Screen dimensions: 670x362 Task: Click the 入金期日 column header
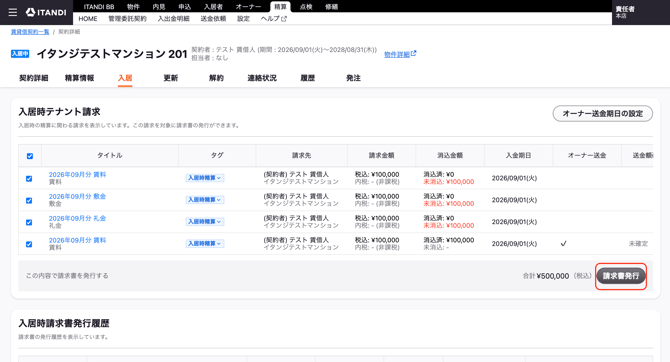pyautogui.click(x=518, y=156)
